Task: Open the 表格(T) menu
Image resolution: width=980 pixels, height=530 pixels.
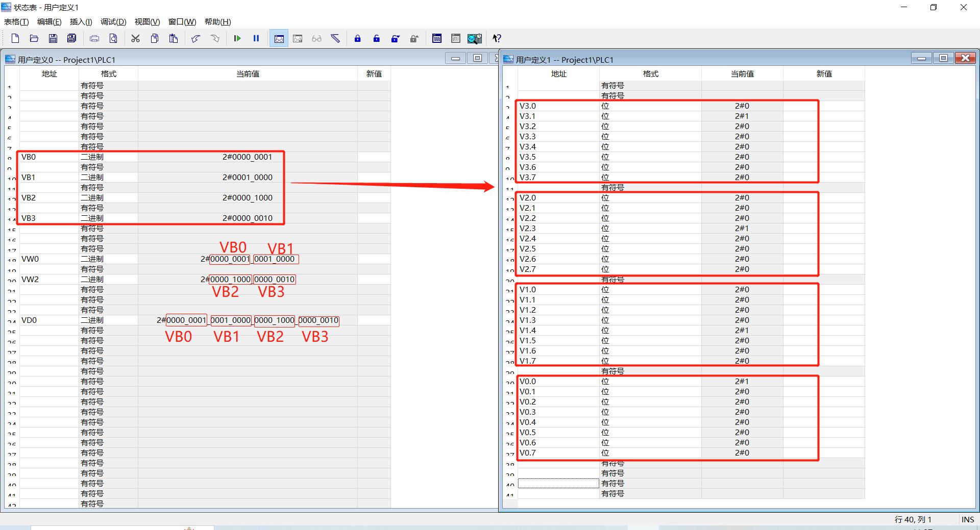Action: click(x=16, y=21)
